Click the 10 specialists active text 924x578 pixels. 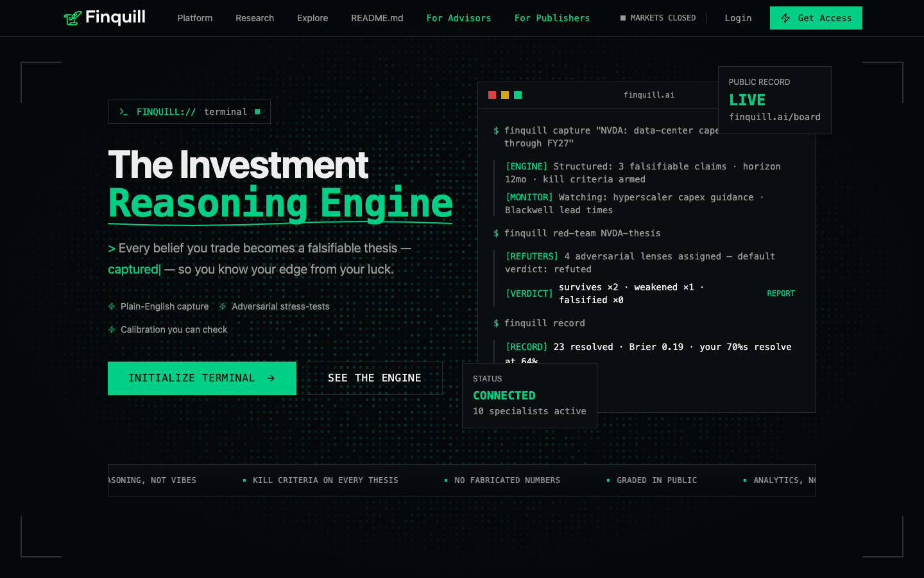[x=529, y=411]
